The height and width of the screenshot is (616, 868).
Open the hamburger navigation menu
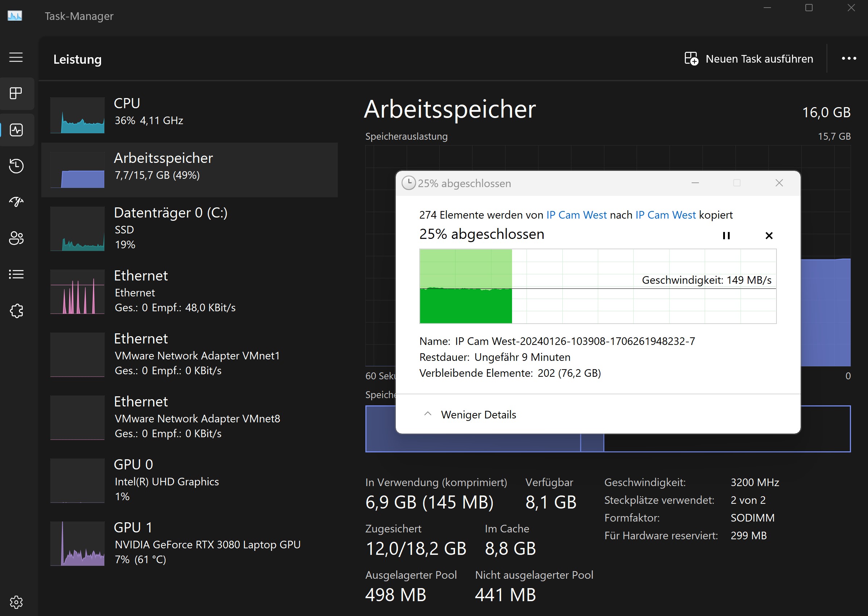point(16,57)
